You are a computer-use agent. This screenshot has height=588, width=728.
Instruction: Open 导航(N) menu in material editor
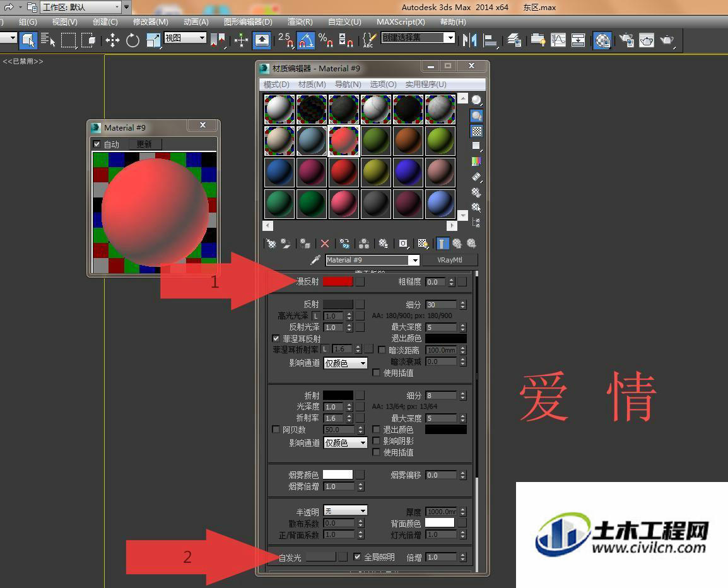coord(348,84)
